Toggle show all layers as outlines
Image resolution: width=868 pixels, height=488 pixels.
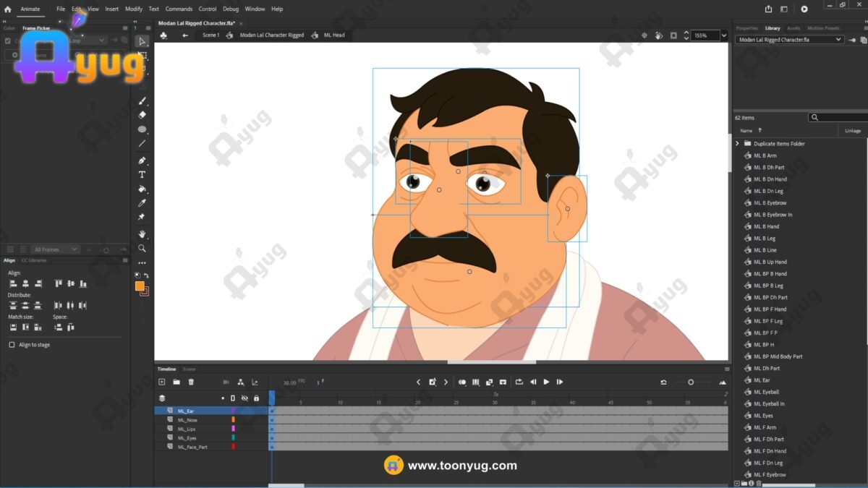[233, 398]
